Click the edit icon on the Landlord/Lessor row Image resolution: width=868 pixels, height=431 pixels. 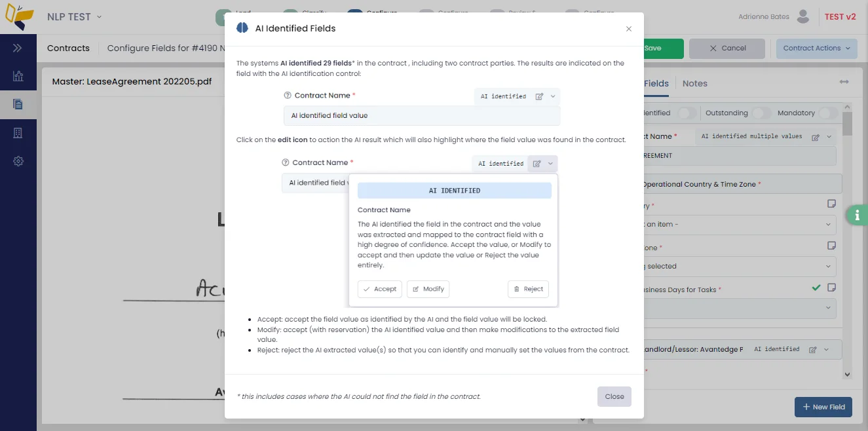pos(813,350)
